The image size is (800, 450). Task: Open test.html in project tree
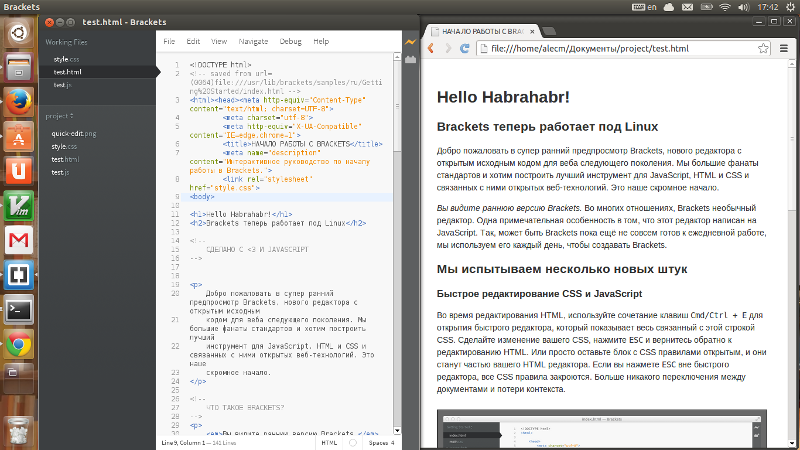pyautogui.click(x=65, y=159)
